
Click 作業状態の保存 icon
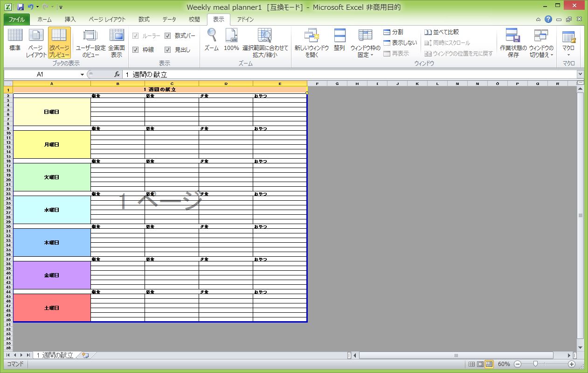click(x=513, y=41)
